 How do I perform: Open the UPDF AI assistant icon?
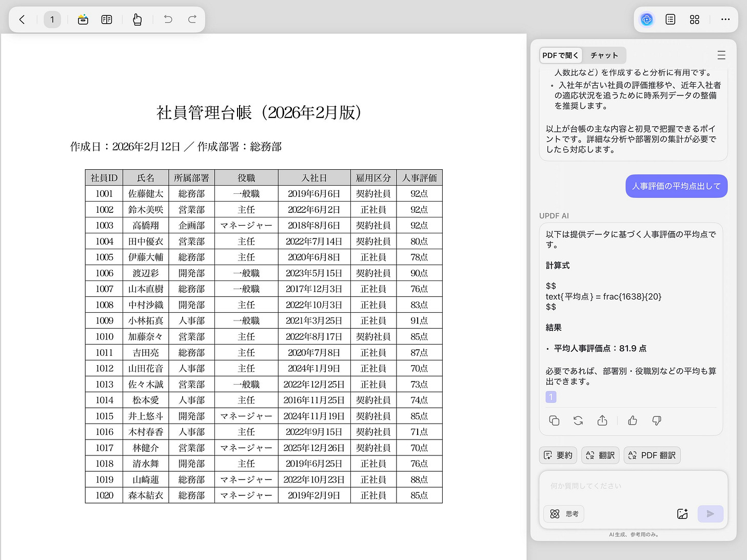point(646,19)
